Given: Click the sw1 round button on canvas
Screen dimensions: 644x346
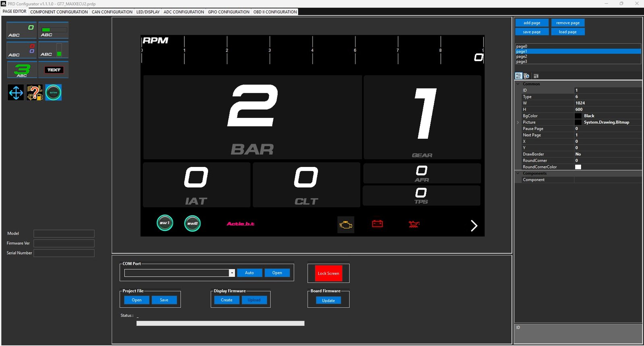Looking at the screenshot, I should [x=165, y=223].
